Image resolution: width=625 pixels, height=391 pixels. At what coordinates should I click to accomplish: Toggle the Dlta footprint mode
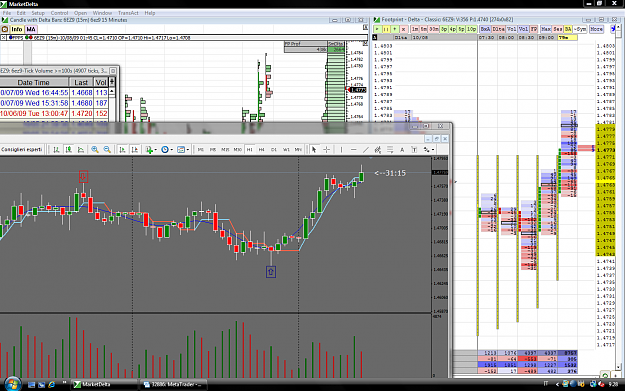click(x=498, y=29)
